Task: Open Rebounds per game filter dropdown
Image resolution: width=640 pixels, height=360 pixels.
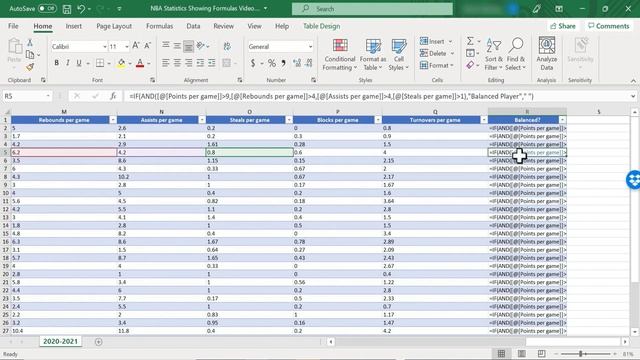Action: [113, 120]
